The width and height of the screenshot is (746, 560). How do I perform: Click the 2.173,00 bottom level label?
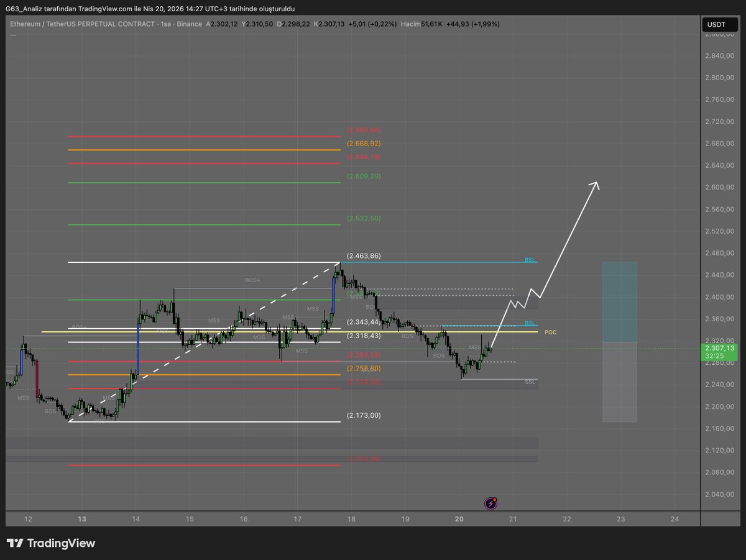(364, 415)
